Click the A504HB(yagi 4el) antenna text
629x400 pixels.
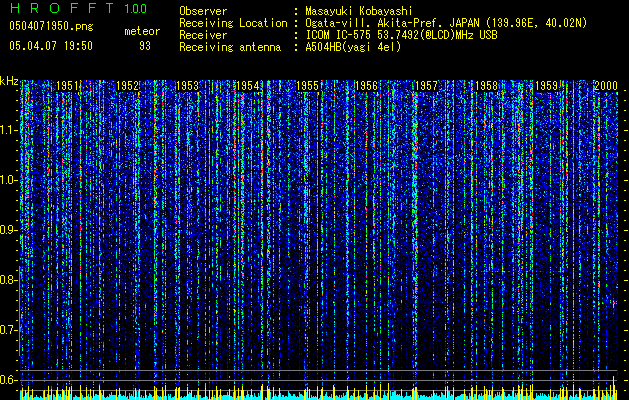coord(353,47)
